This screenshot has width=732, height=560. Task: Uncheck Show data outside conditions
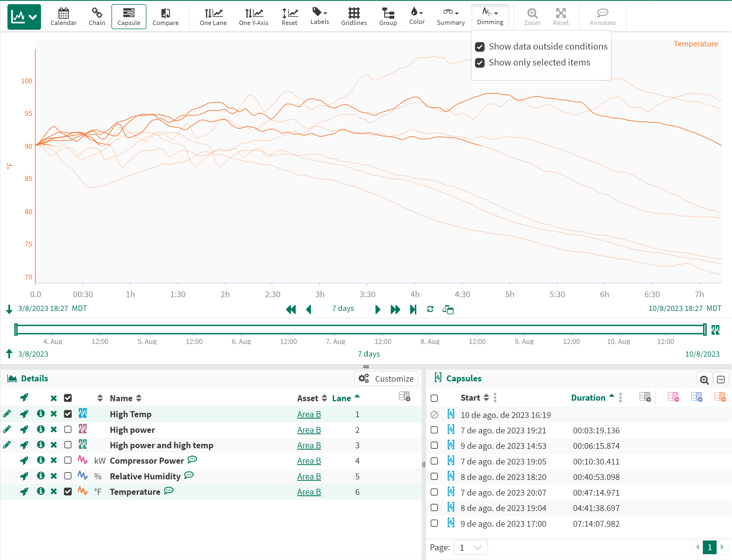tap(480, 47)
